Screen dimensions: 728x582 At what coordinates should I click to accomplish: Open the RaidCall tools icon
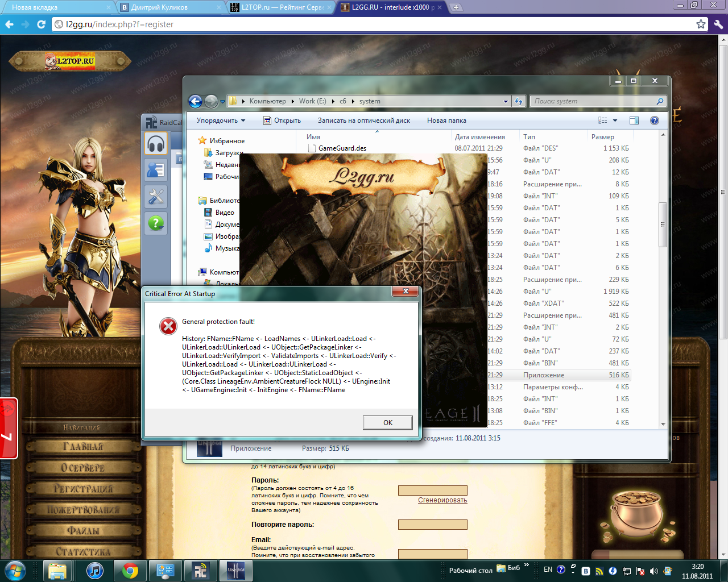(156, 197)
